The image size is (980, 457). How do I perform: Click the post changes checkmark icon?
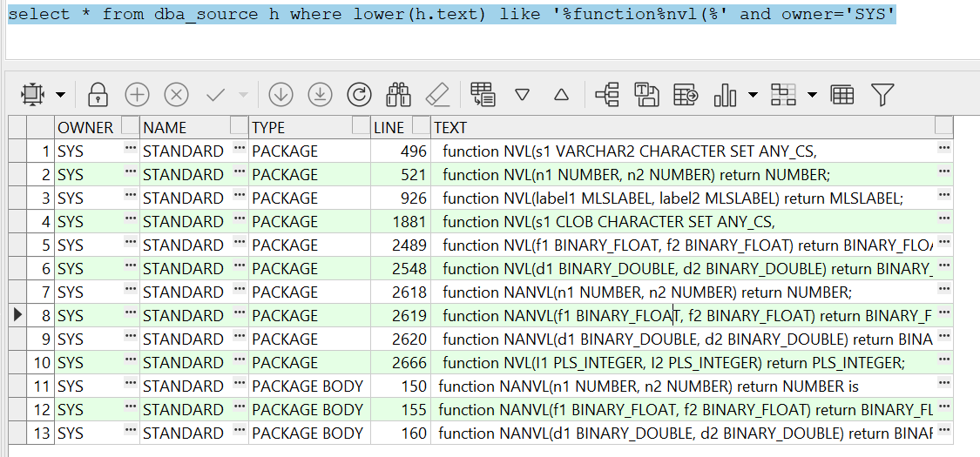coord(216,95)
